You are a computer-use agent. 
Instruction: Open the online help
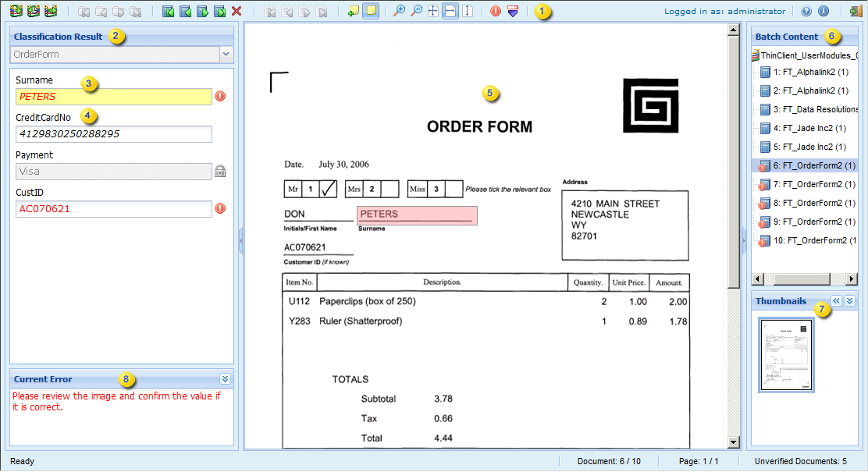point(806,10)
